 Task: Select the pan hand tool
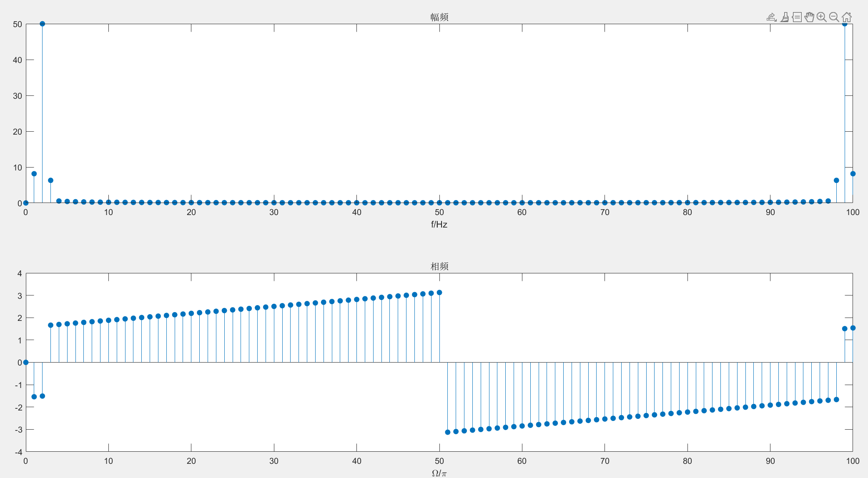point(809,17)
